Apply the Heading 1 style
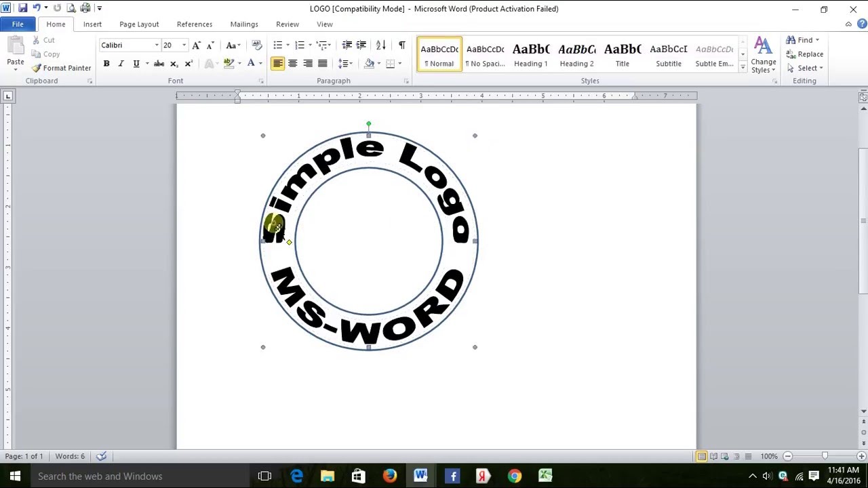The image size is (868, 488). [x=531, y=55]
